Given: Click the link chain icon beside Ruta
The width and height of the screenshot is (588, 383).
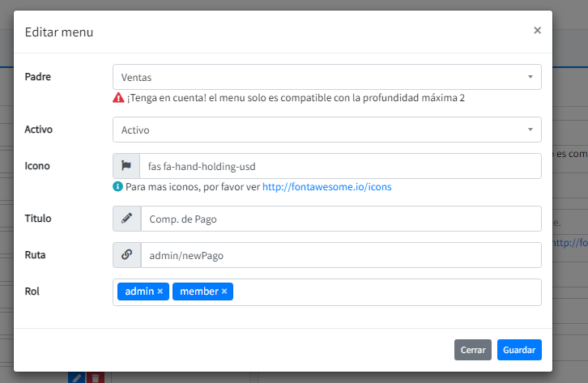Looking at the screenshot, I should (126, 255).
